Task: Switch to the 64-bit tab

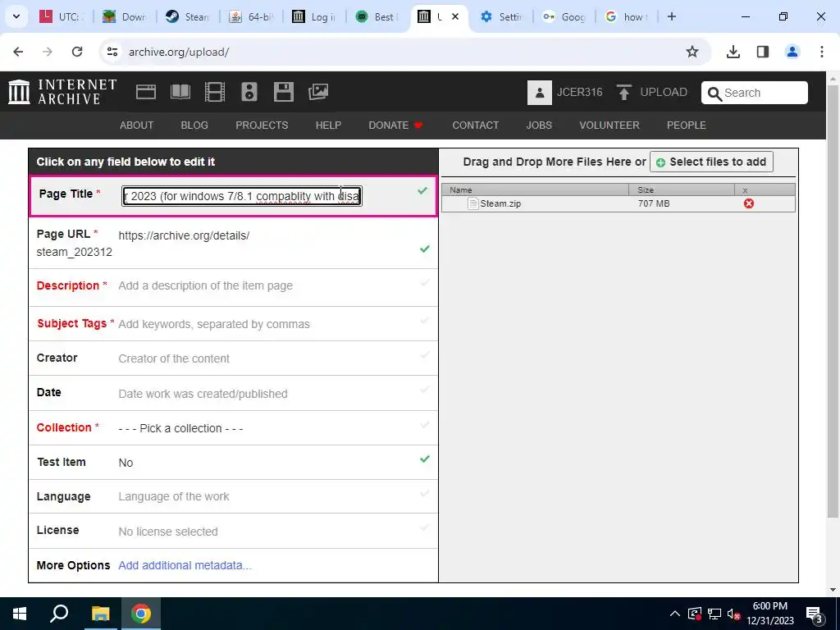Action: [251, 16]
